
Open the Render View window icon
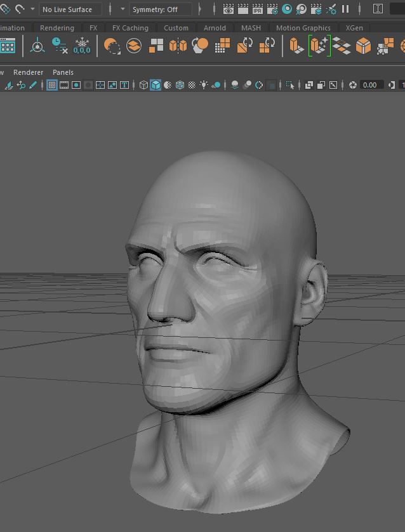(x=229, y=9)
